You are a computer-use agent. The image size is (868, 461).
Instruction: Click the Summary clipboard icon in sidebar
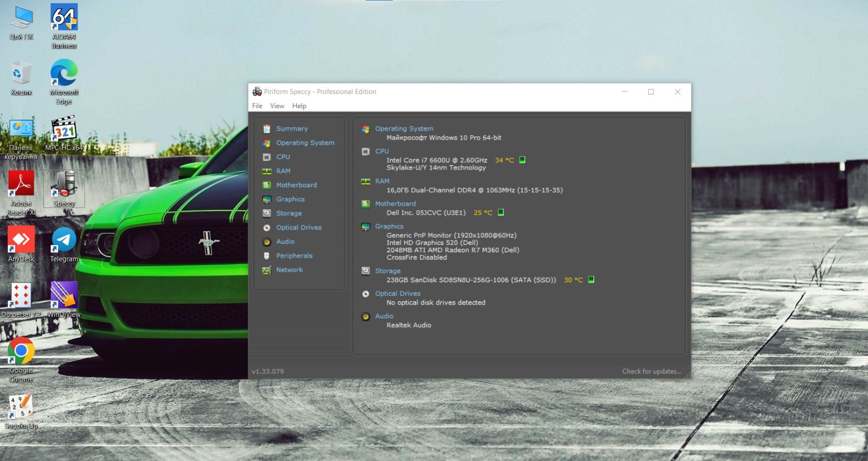tap(267, 129)
